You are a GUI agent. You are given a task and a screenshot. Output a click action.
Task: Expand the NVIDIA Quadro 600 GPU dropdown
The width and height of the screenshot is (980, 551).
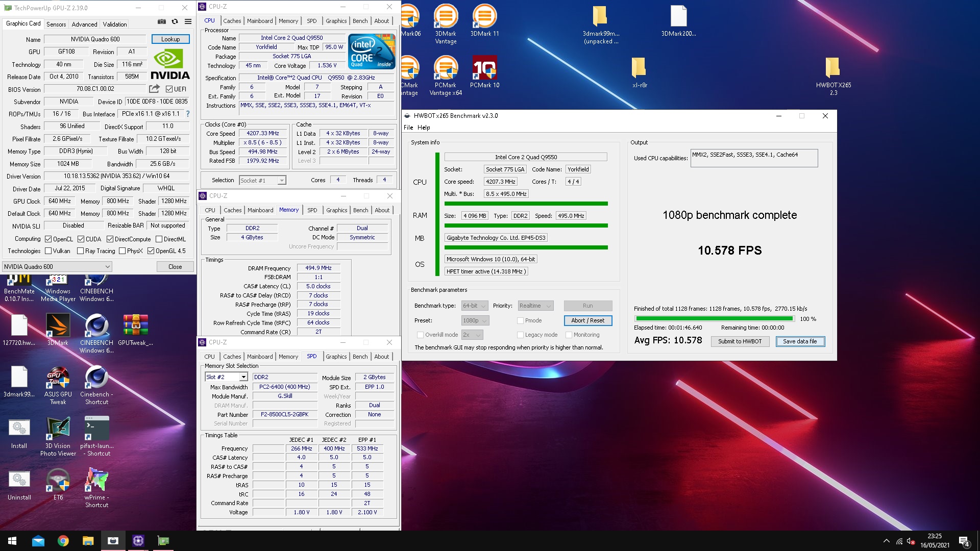[x=57, y=266]
